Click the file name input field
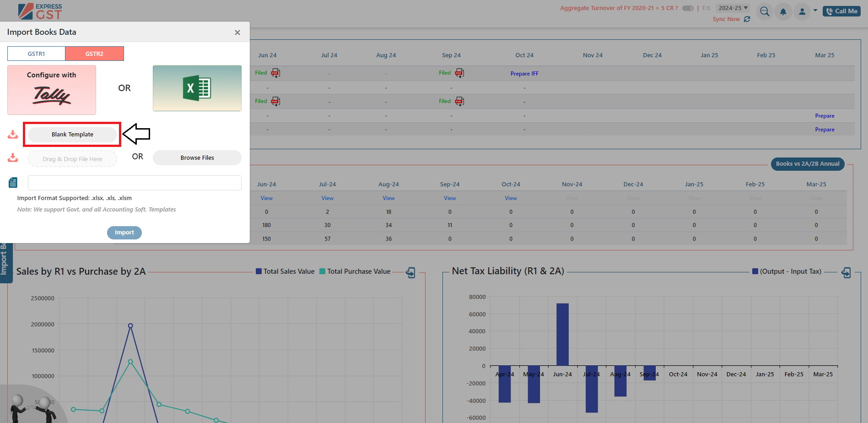The width and height of the screenshot is (868, 423). click(x=135, y=183)
